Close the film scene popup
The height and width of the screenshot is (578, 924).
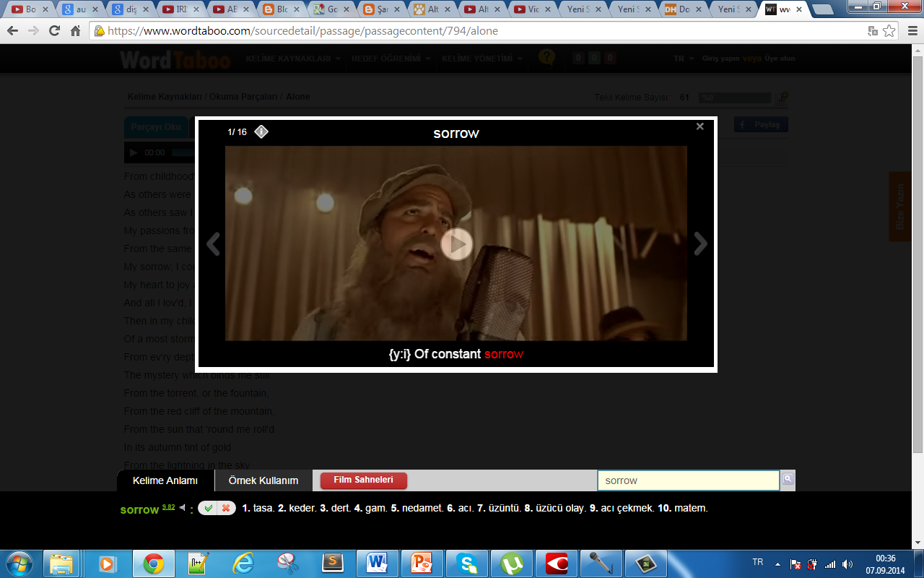[699, 126]
